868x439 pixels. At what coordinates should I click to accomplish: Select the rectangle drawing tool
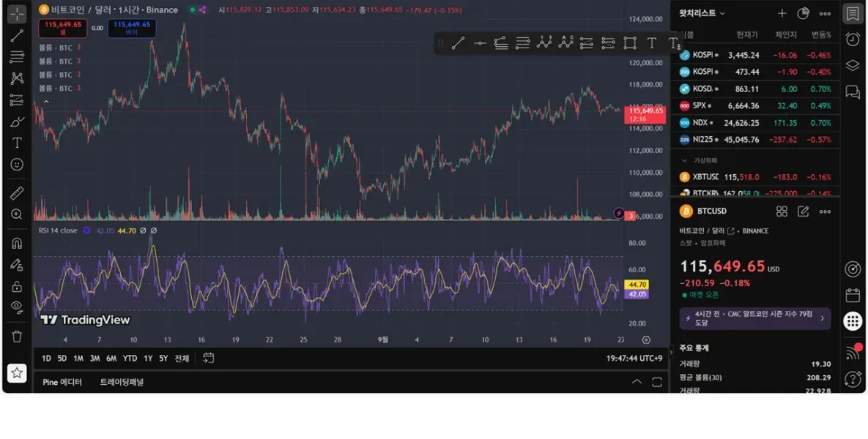point(629,43)
